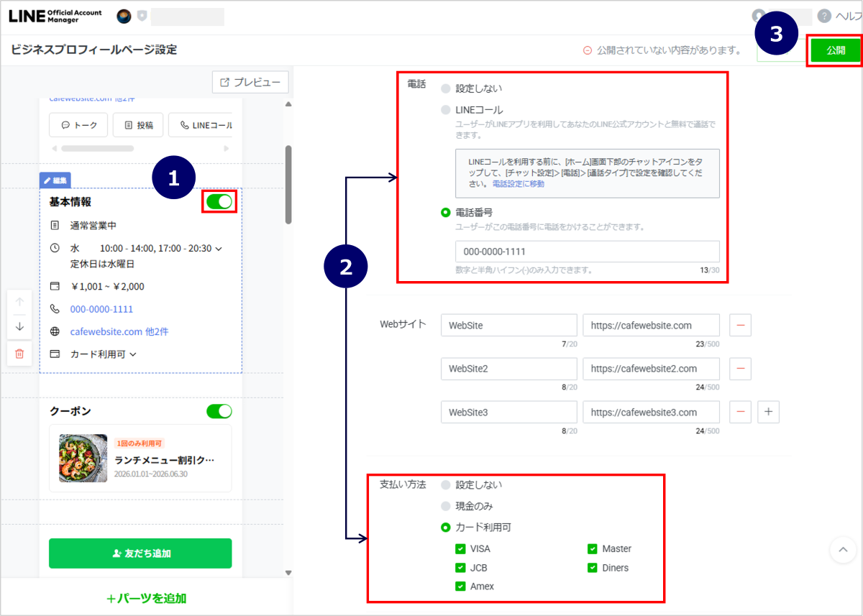
Task: Click the phone number input field
Action: [587, 252]
